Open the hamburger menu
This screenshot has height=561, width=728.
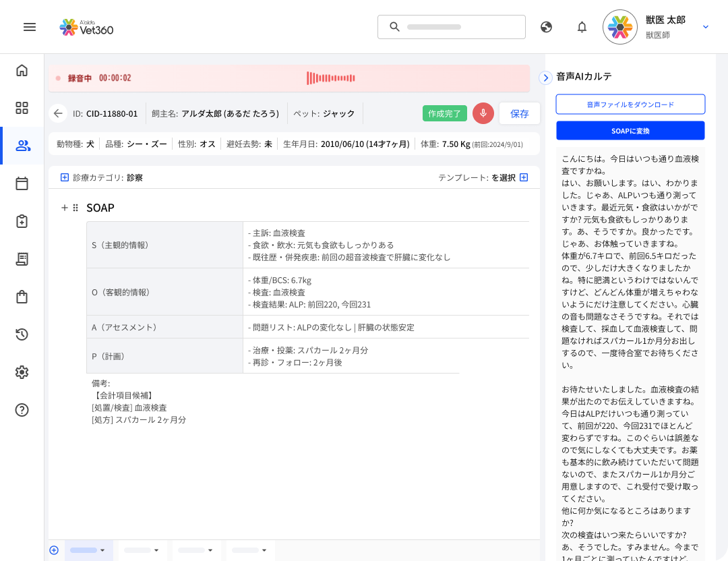[30, 27]
